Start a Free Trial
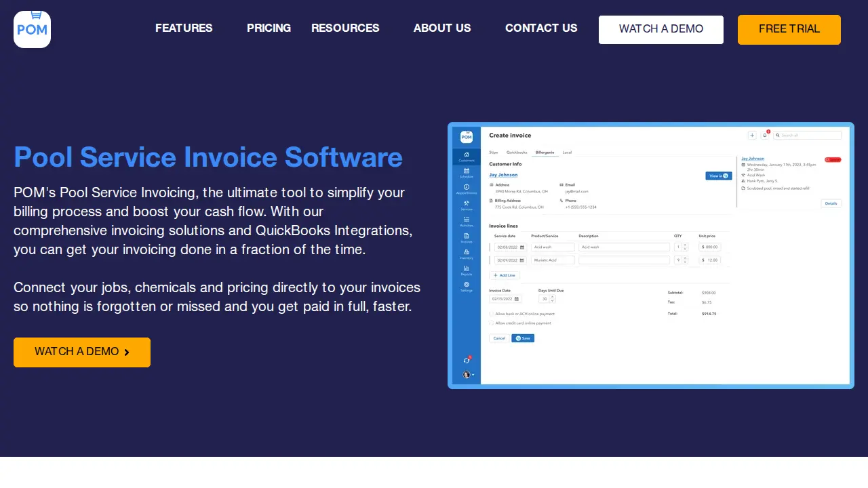Viewport: 868px width, 488px height. pyautogui.click(x=789, y=30)
